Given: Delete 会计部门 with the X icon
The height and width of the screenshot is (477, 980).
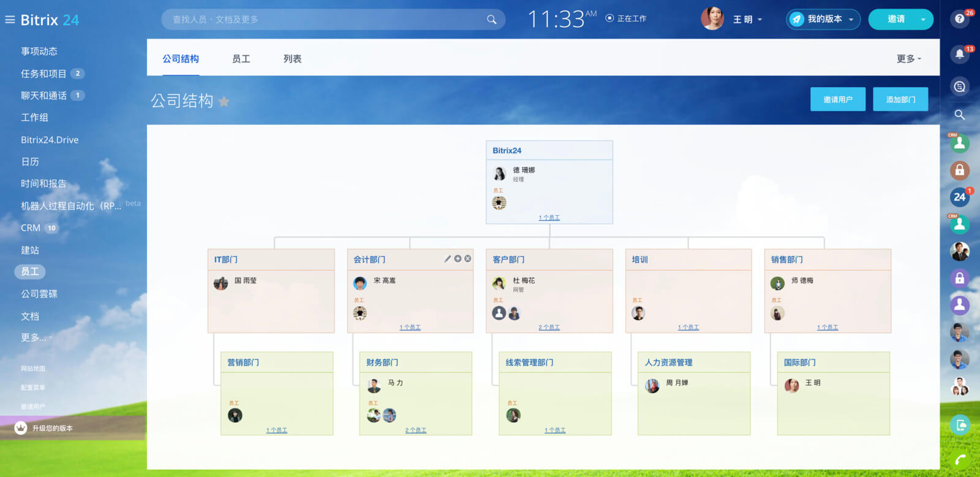Looking at the screenshot, I should tap(467, 259).
